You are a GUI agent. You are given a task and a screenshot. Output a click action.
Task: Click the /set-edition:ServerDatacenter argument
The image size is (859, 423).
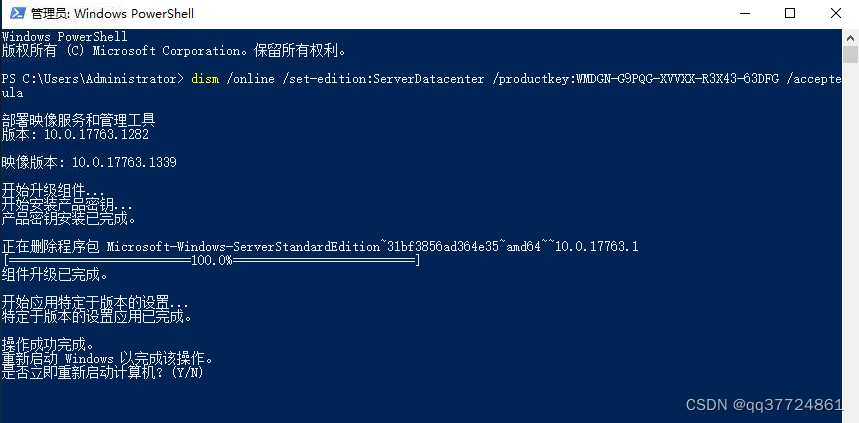tap(383, 79)
